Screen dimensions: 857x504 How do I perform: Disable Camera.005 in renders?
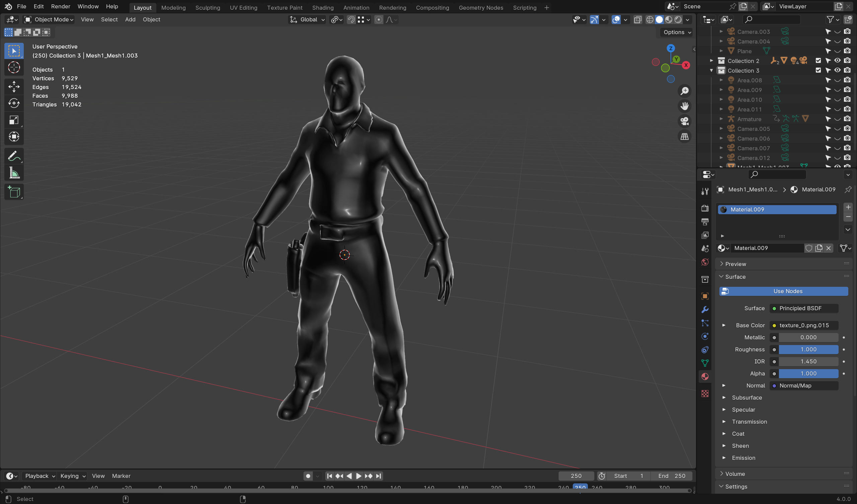tap(847, 129)
